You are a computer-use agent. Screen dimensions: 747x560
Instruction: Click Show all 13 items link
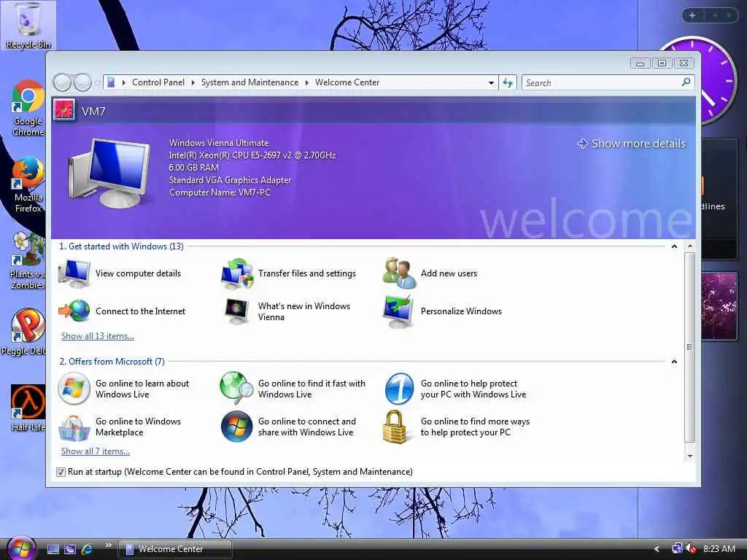(98, 336)
